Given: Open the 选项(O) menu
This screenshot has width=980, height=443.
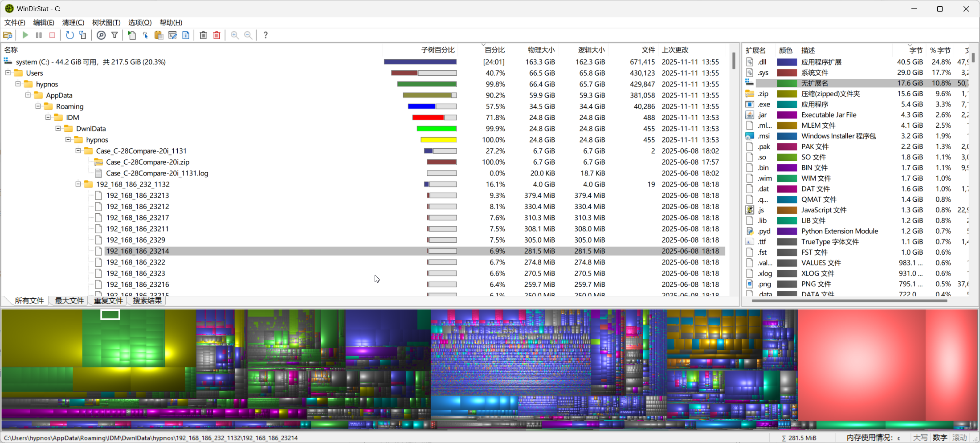Looking at the screenshot, I should (139, 22).
